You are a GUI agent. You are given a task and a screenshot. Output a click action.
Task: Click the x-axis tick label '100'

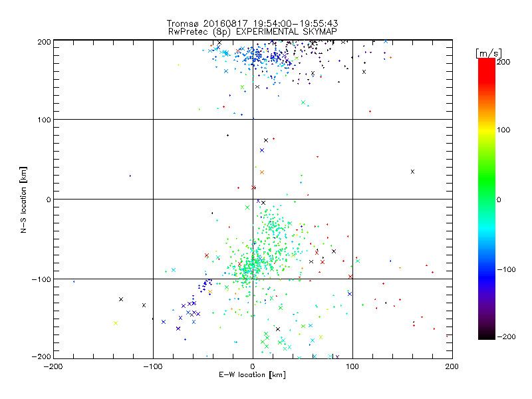tap(352, 366)
